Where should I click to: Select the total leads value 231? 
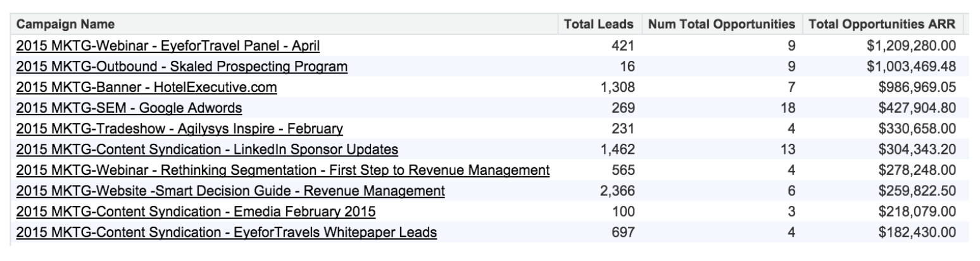[623, 129]
